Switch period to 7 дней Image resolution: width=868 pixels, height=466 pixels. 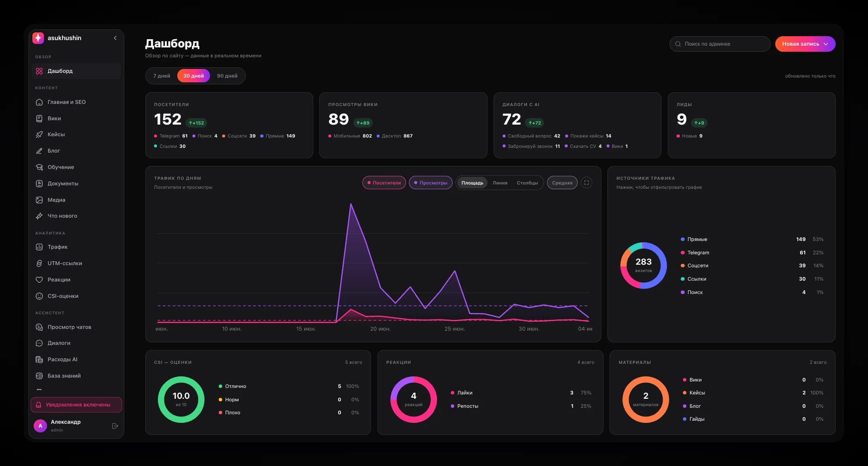point(162,76)
